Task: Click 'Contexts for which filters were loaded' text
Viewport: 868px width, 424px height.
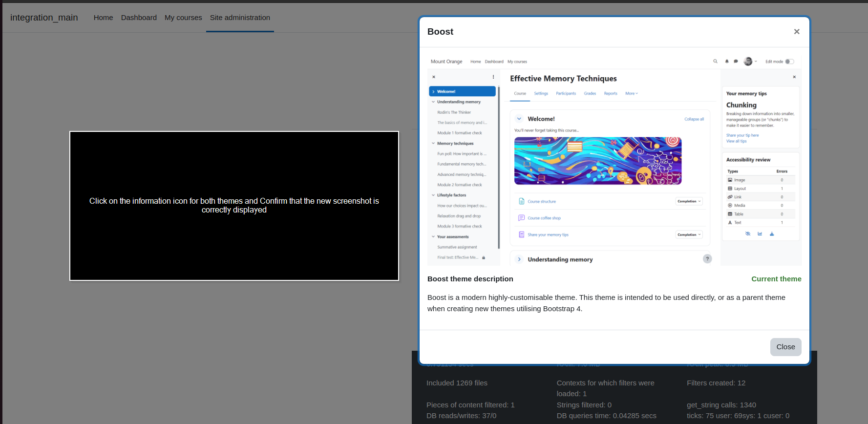Action: pyautogui.click(x=606, y=388)
